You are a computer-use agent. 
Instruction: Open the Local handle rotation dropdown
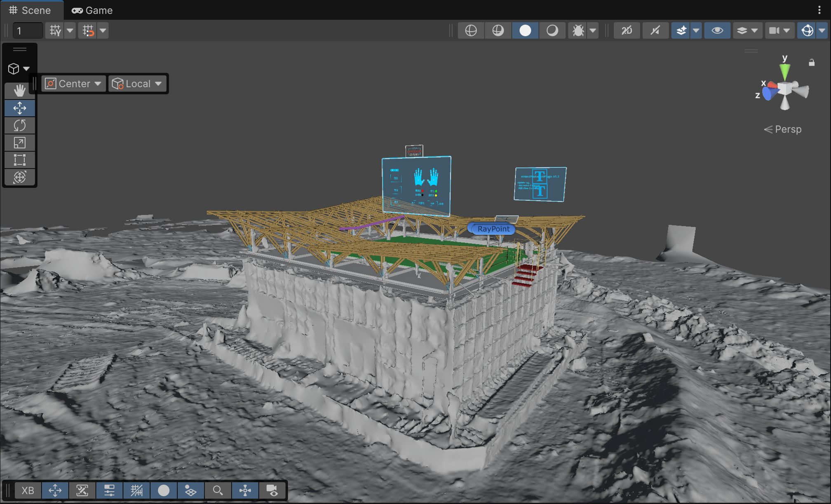coord(137,84)
